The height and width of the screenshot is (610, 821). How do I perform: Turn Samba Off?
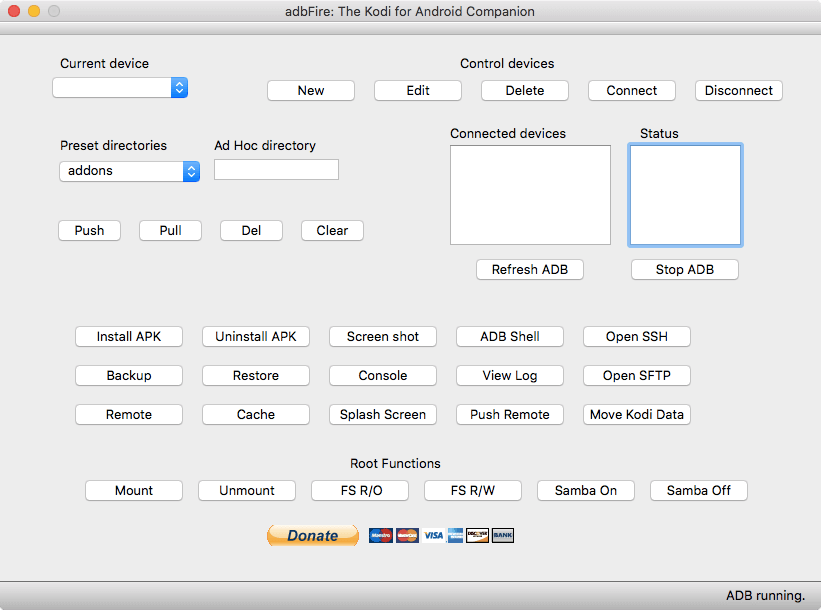click(x=699, y=491)
